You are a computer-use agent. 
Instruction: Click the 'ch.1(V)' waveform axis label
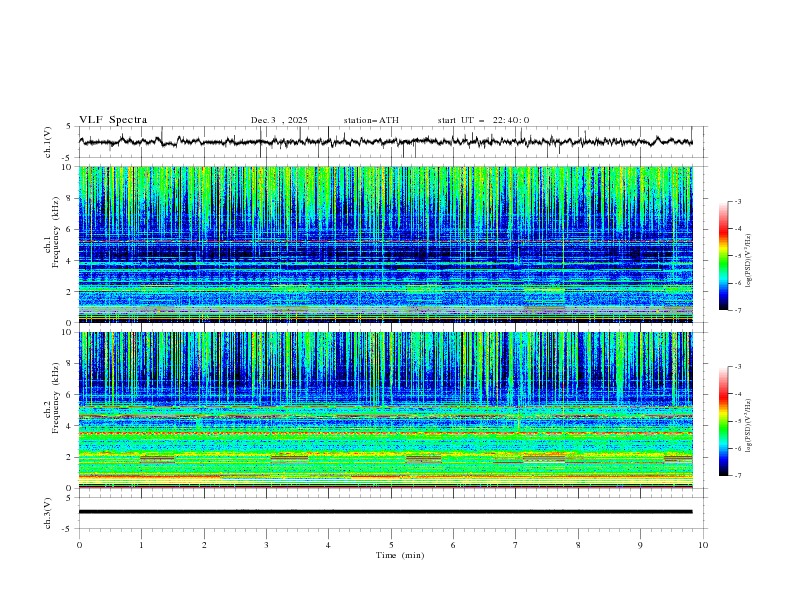[x=48, y=142]
